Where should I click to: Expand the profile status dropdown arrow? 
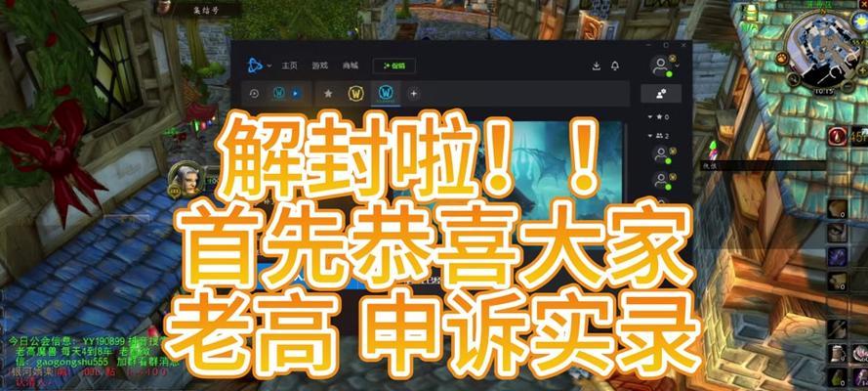tap(678, 64)
